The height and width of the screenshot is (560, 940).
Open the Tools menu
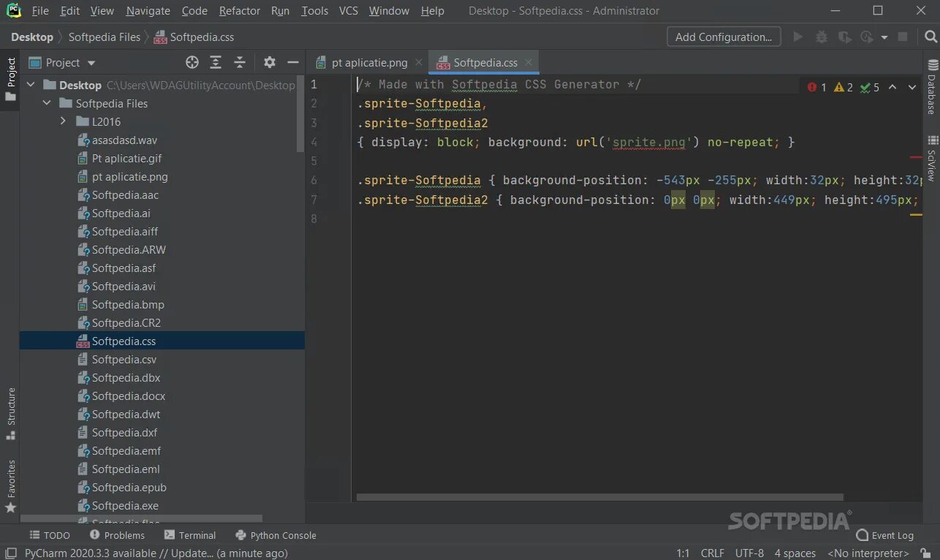click(x=314, y=10)
